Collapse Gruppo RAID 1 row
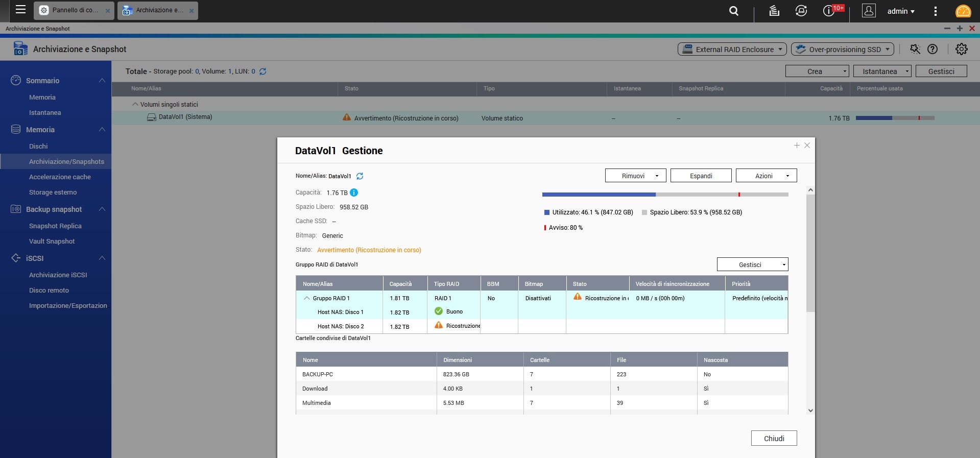Screen dimensions: 980x458 tap(307, 298)
